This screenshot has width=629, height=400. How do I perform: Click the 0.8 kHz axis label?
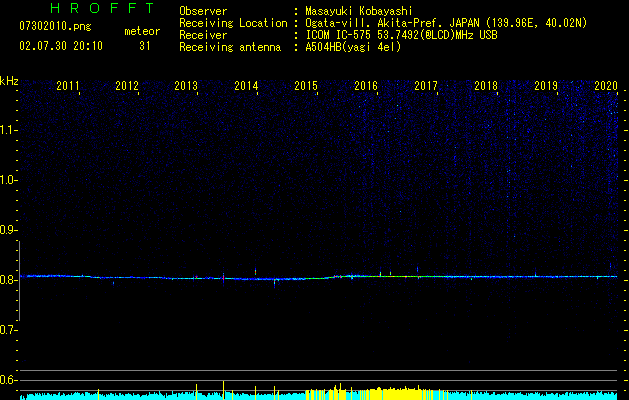[8, 280]
